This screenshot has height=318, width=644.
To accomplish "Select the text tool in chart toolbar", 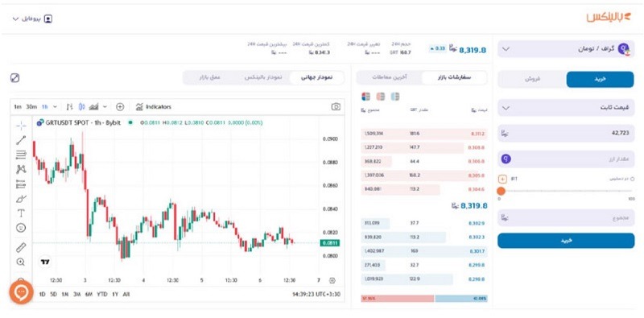I will 21,213.
